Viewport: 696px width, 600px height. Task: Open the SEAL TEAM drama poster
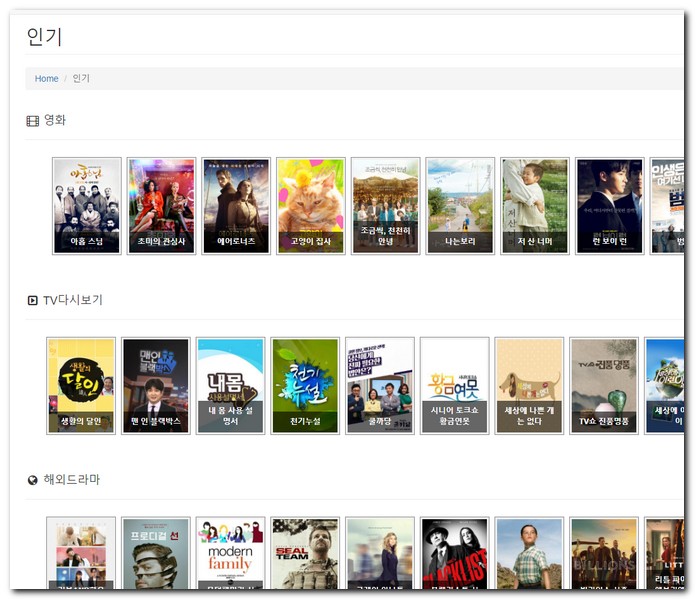[x=305, y=553]
